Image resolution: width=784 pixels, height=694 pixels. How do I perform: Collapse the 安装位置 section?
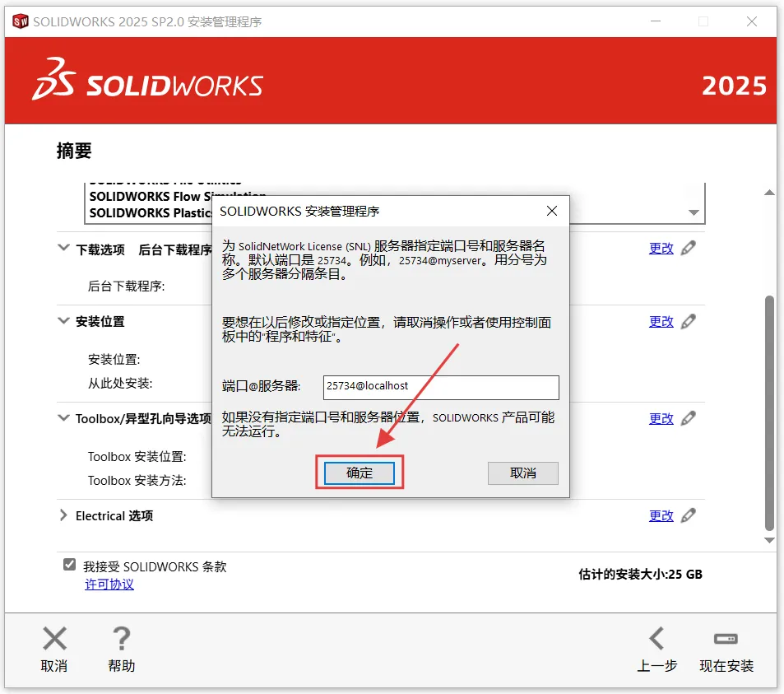click(63, 321)
